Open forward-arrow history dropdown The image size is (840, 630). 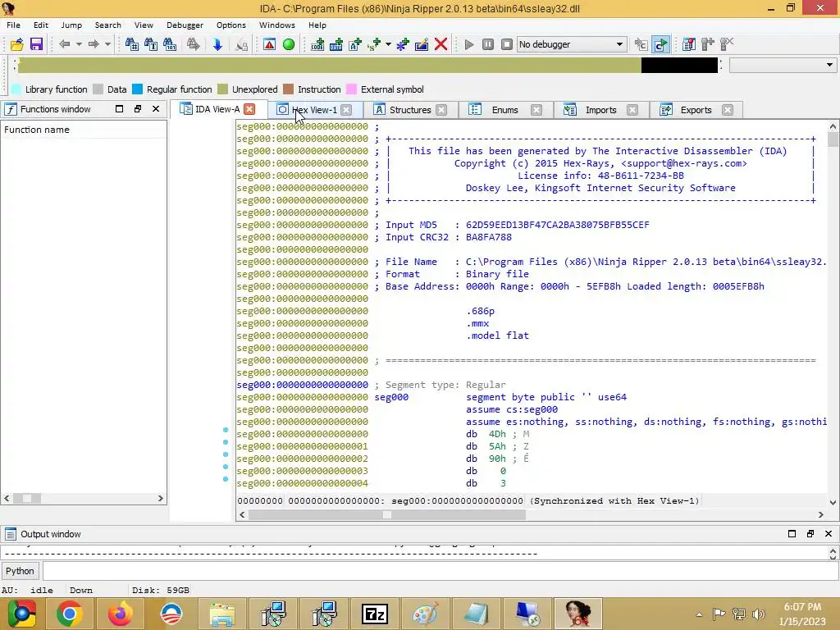(107, 44)
